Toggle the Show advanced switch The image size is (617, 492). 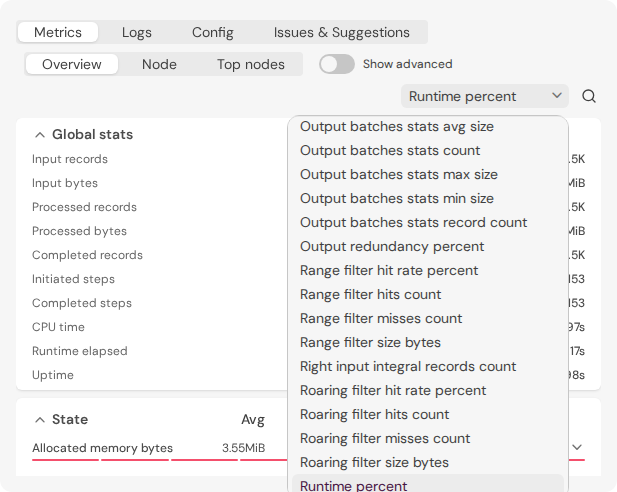point(337,64)
